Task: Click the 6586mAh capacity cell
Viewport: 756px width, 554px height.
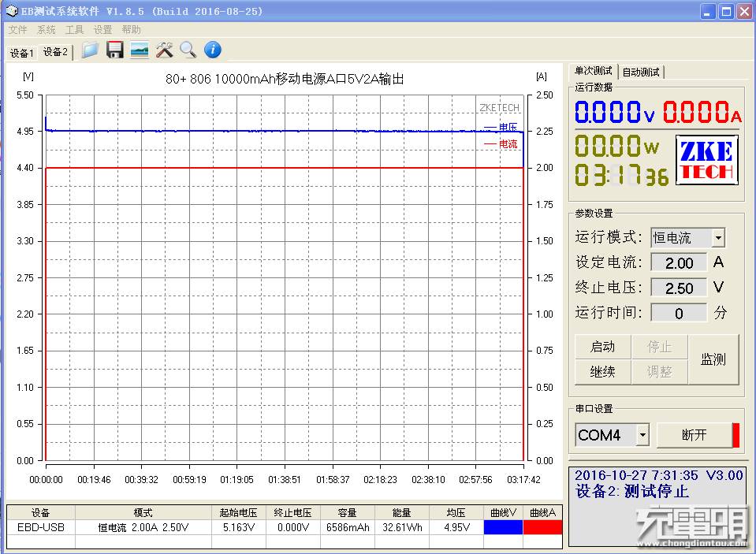Action: [348, 527]
